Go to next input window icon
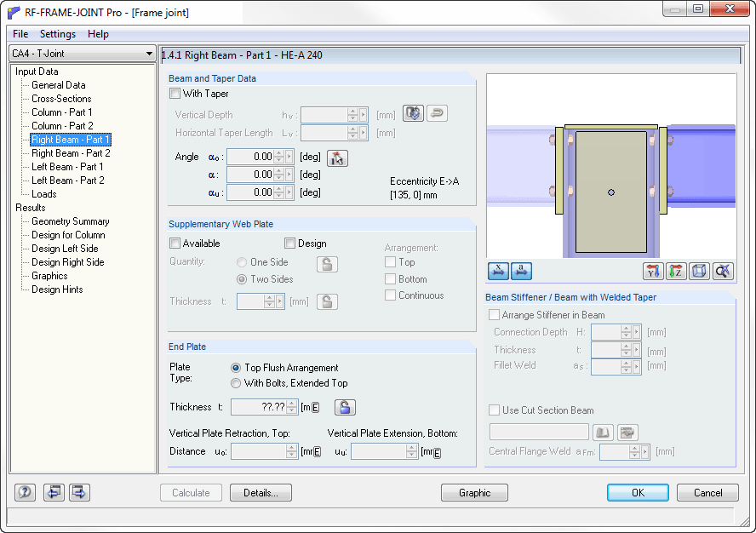 pyautogui.click(x=79, y=492)
